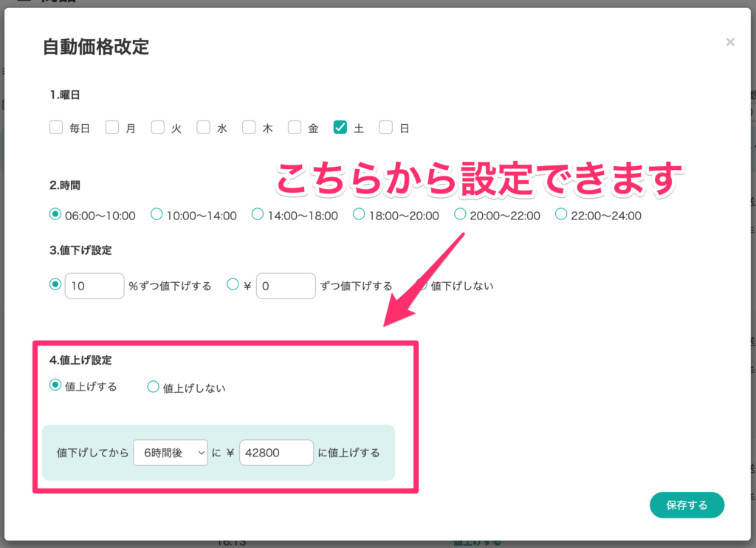The image size is (756, 548).
Task: Select the ¥ずつ値下げする radio option
Action: coord(233,284)
